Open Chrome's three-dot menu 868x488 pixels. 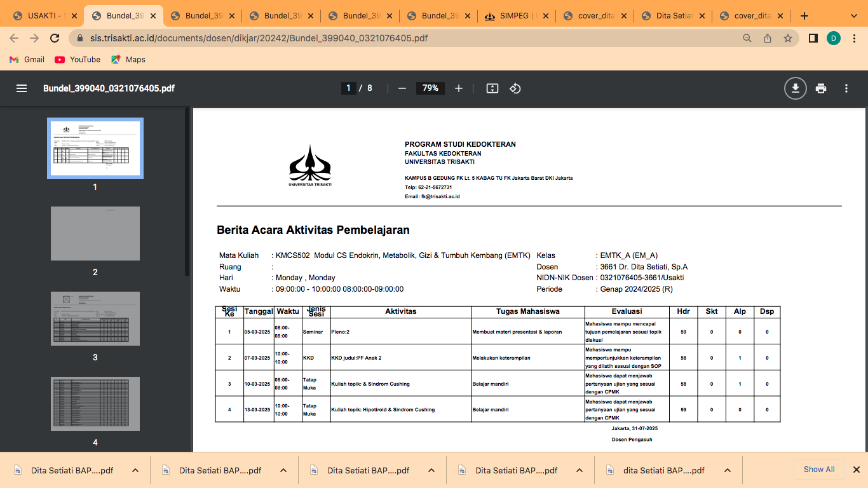[x=854, y=38]
